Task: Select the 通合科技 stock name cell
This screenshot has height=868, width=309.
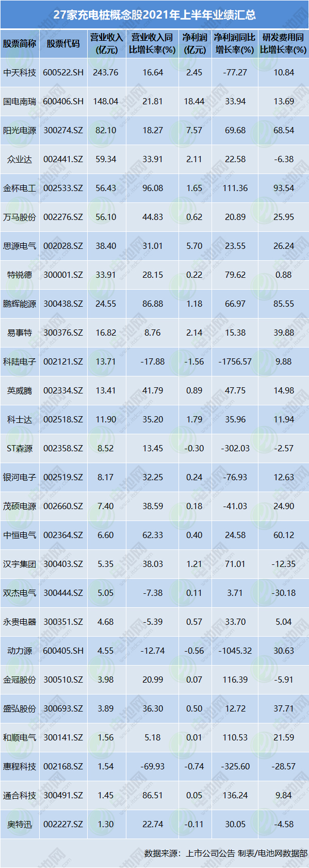Action: (20, 795)
